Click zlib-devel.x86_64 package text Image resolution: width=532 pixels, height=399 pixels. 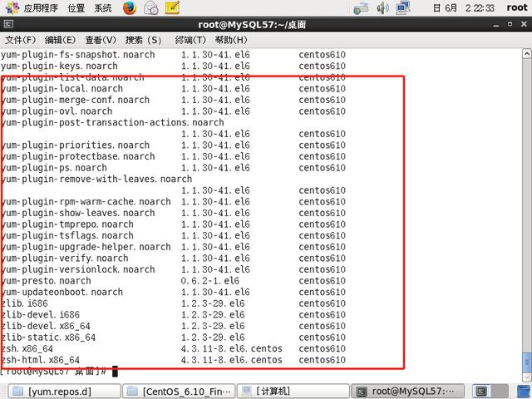46,326
